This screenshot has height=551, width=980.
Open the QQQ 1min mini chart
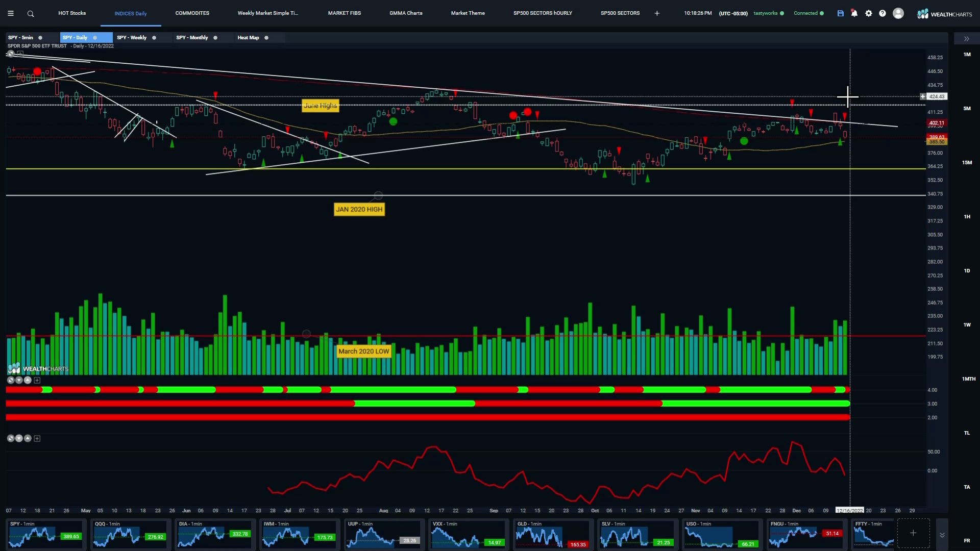(130, 534)
